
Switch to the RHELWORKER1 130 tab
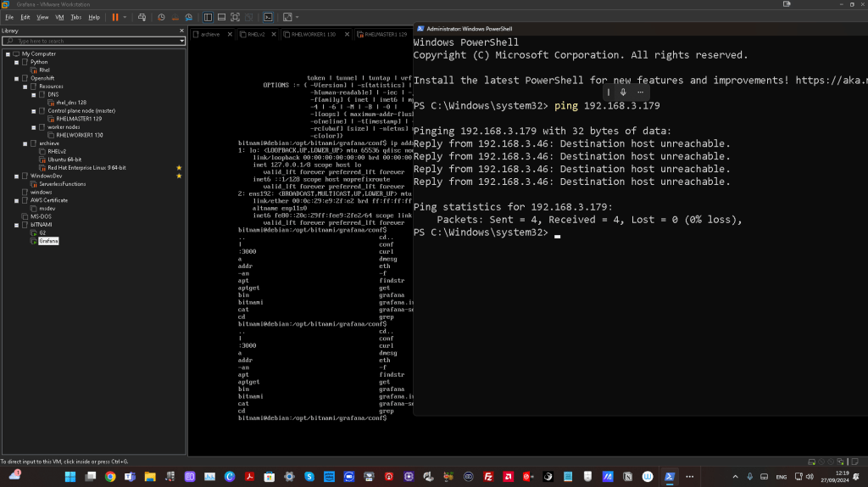(x=314, y=34)
